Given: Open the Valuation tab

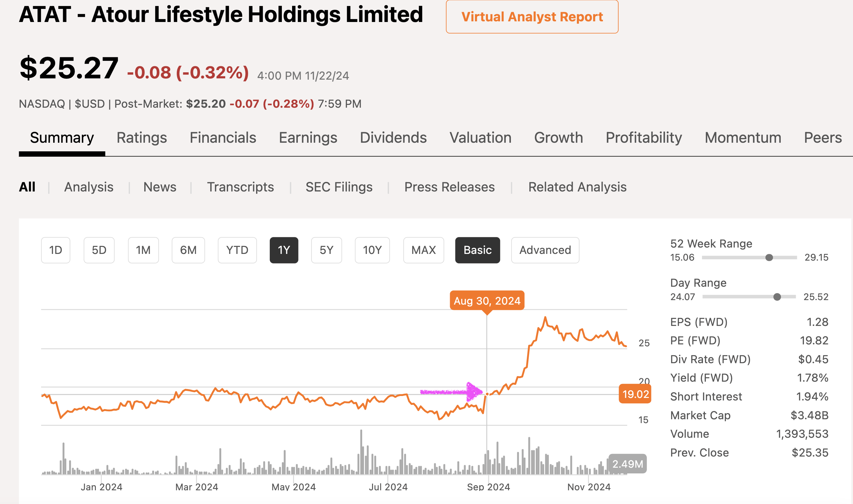Looking at the screenshot, I should (x=480, y=138).
